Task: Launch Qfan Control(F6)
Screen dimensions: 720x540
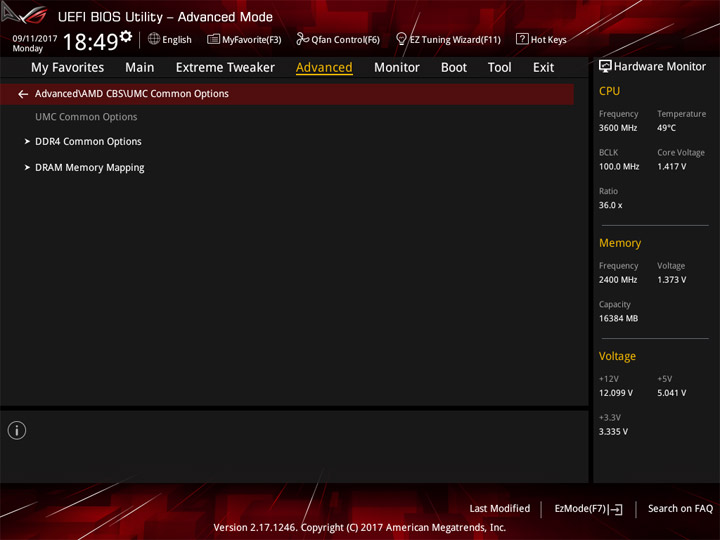Action: (345, 39)
